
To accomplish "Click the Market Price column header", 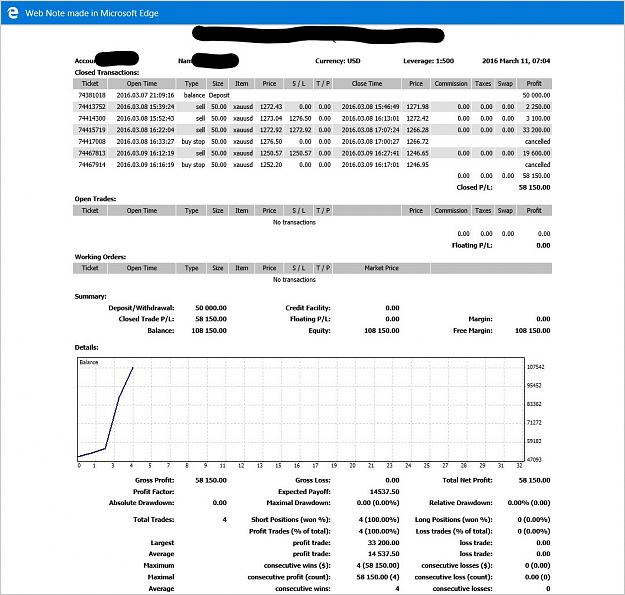I will pos(381,268).
